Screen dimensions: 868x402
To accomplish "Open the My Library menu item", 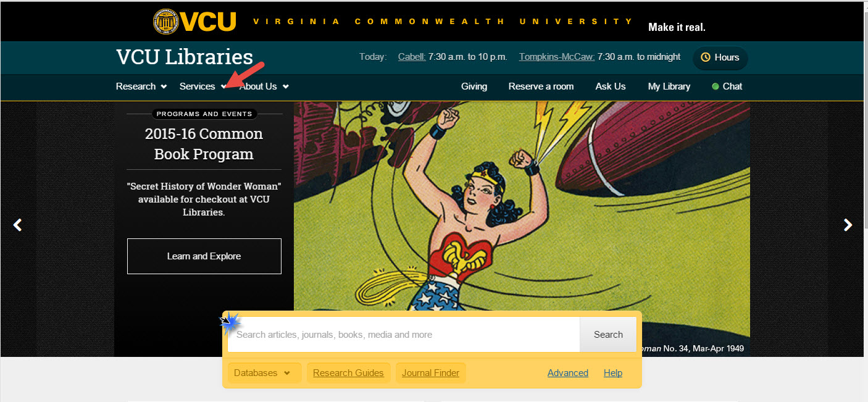I will click(669, 86).
